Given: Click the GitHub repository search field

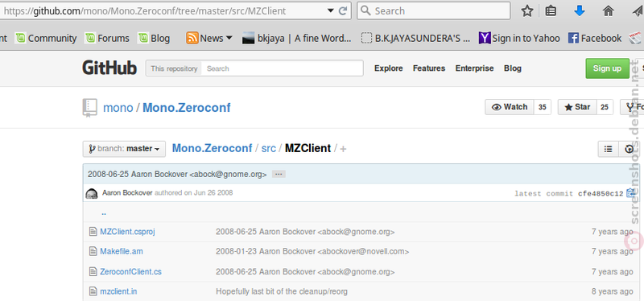Looking at the screenshot, I should pyautogui.click(x=283, y=68).
